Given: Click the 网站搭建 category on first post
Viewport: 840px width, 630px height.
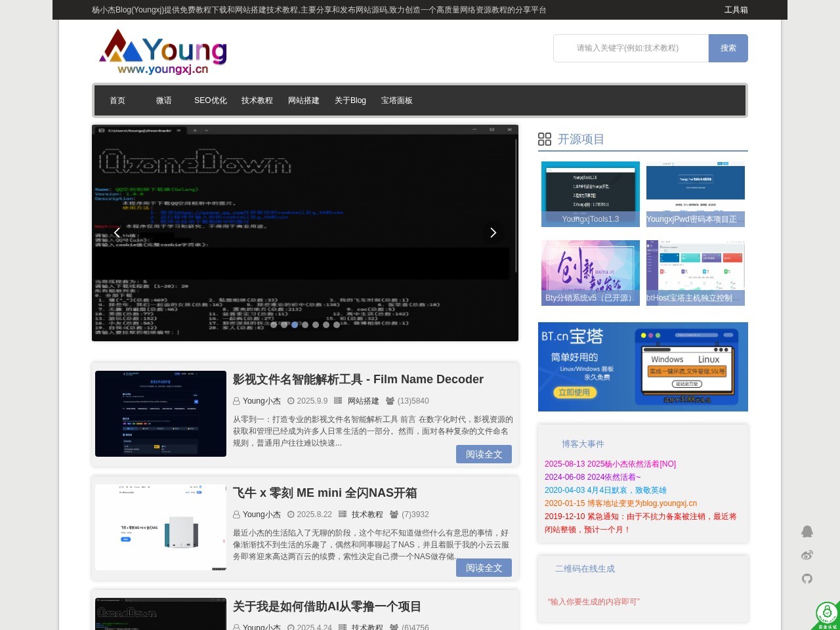Looking at the screenshot, I should click(364, 401).
